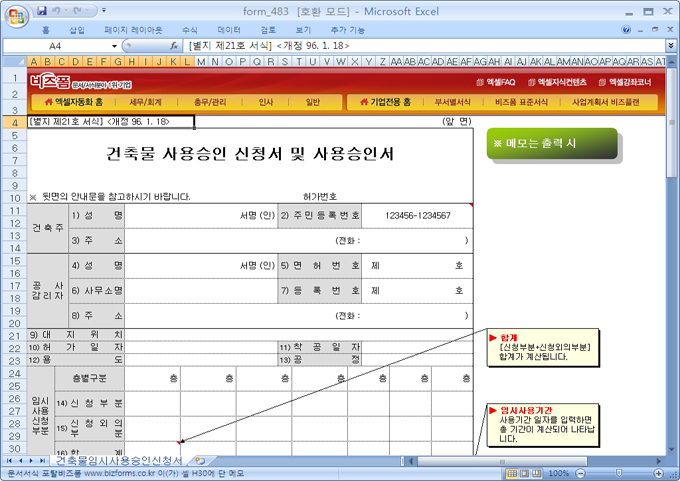Click the 부서별서식 navigation button
The image size is (680, 481).
(x=452, y=102)
